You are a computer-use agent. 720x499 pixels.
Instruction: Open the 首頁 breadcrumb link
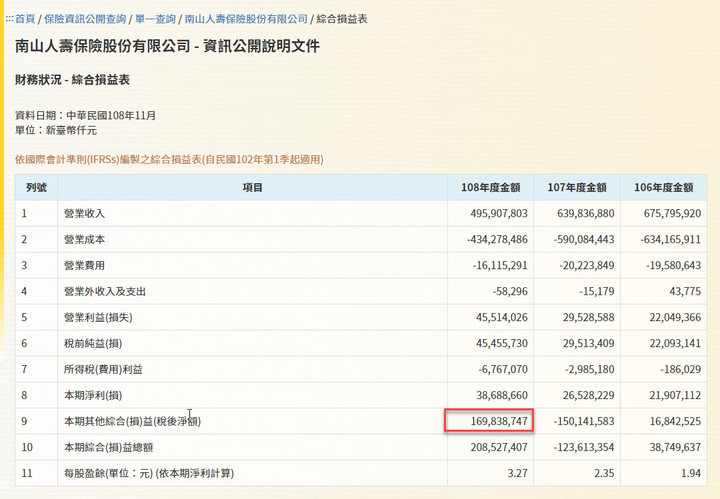click(25, 19)
